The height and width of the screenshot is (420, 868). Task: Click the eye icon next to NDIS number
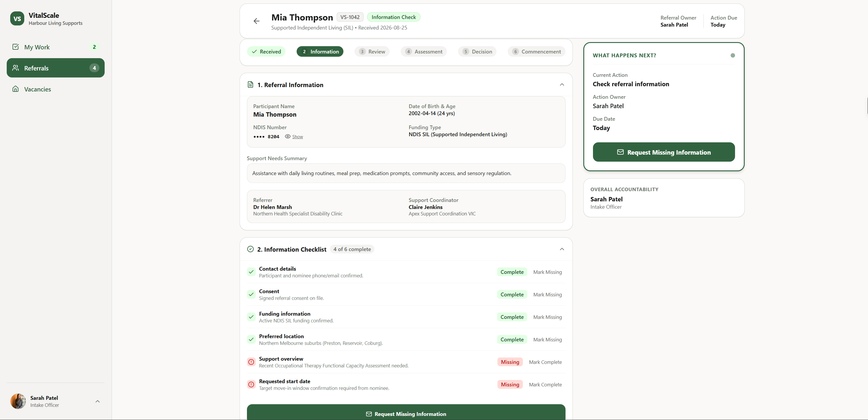click(287, 136)
